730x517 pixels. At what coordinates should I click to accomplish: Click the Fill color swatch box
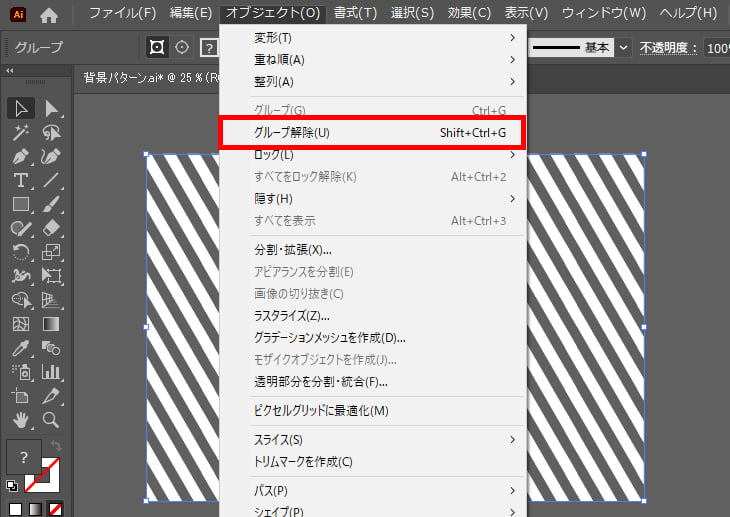pyautogui.click(x=23, y=457)
